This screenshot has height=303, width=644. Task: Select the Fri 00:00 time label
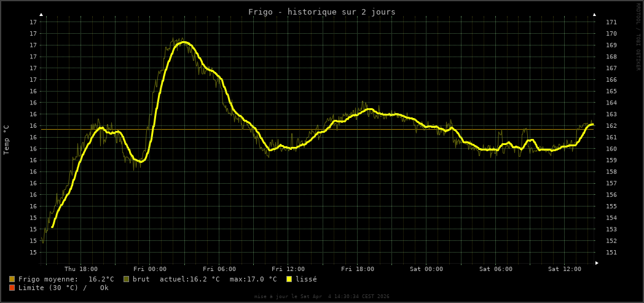(150, 269)
